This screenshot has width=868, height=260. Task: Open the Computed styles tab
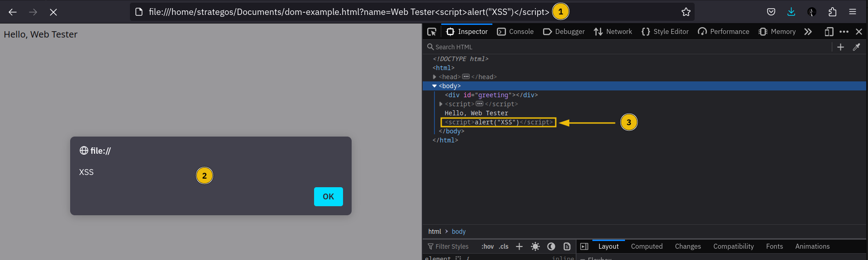[646, 246]
